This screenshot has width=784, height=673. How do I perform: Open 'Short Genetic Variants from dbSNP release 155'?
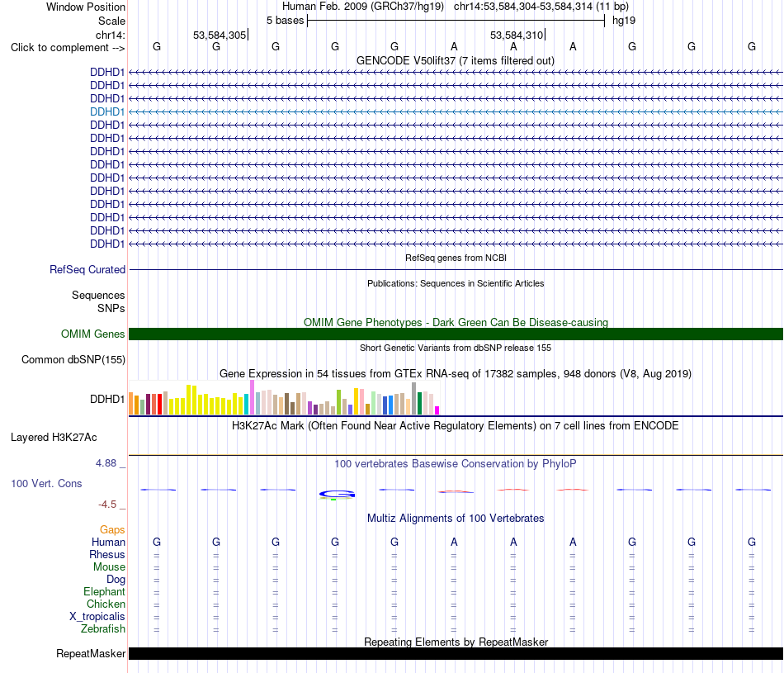coord(456,348)
